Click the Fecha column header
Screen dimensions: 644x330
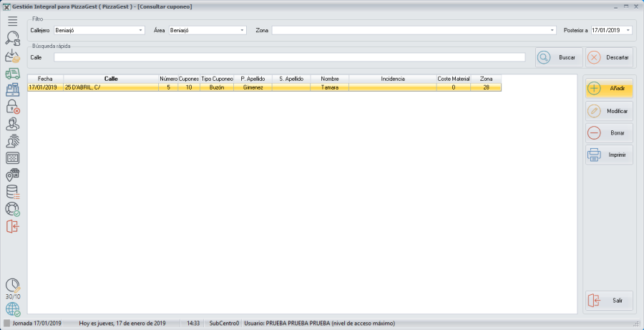click(45, 79)
